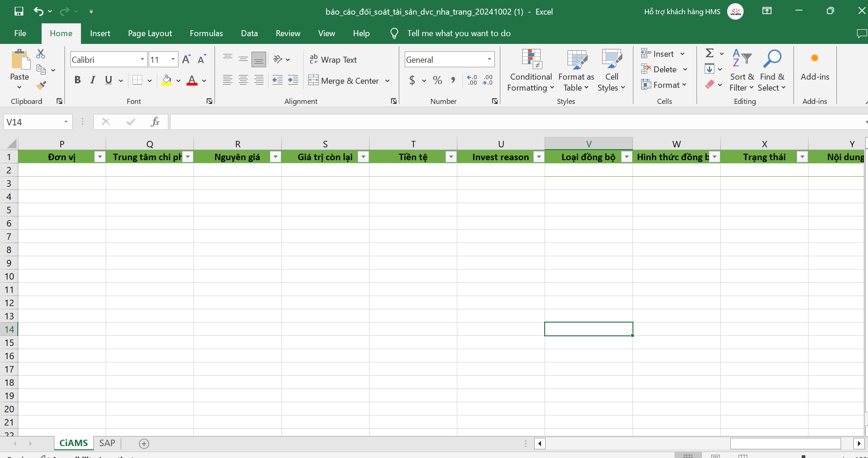This screenshot has width=868, height=458.
Task: Click the AutoSum sigma icon
Action: (709, 54)
